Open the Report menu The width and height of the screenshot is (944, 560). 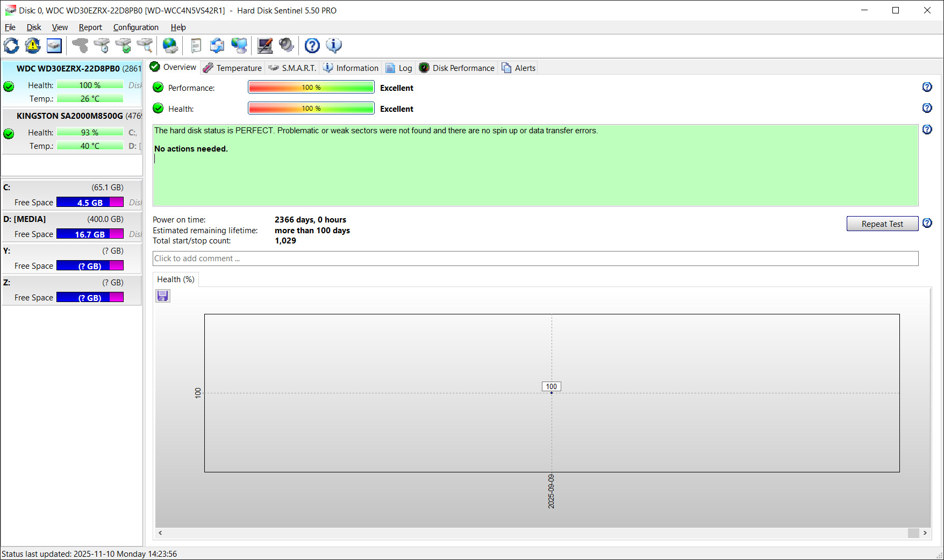click(90, 27)
